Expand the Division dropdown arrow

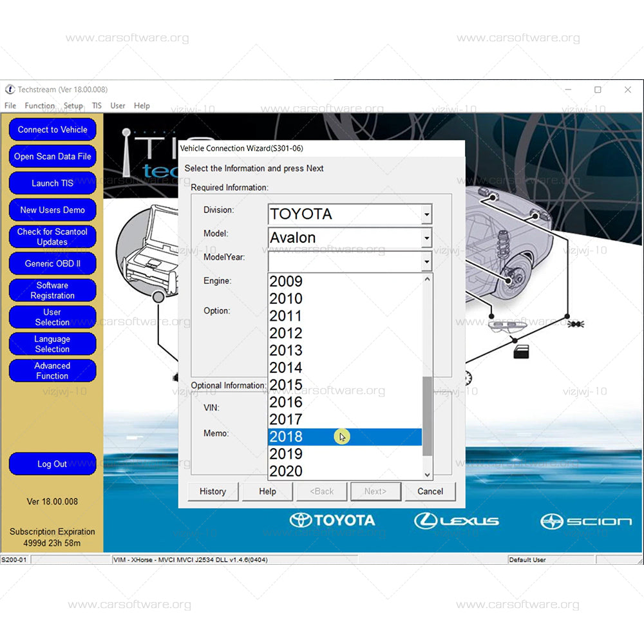tap(427, 214)
